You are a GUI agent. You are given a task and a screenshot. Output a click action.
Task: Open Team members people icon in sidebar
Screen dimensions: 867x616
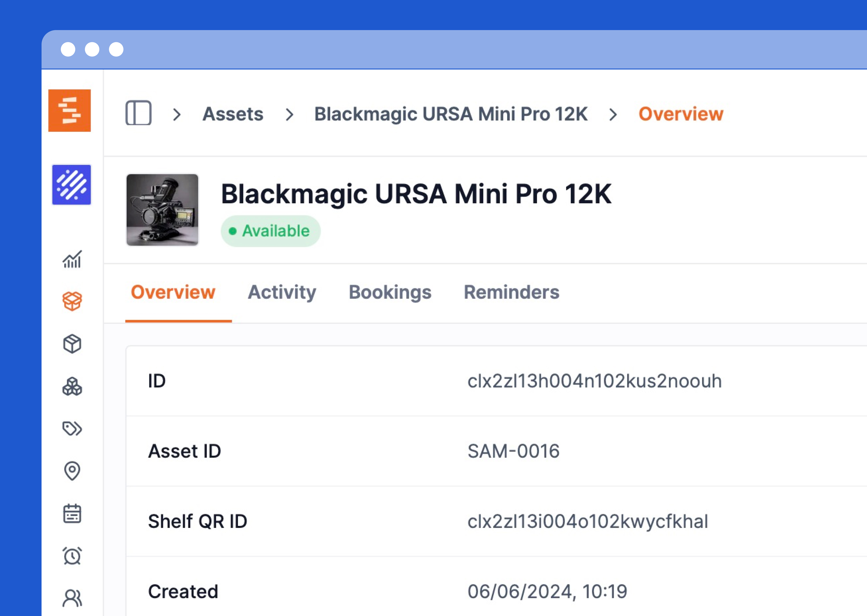click(x=72, y=598)
